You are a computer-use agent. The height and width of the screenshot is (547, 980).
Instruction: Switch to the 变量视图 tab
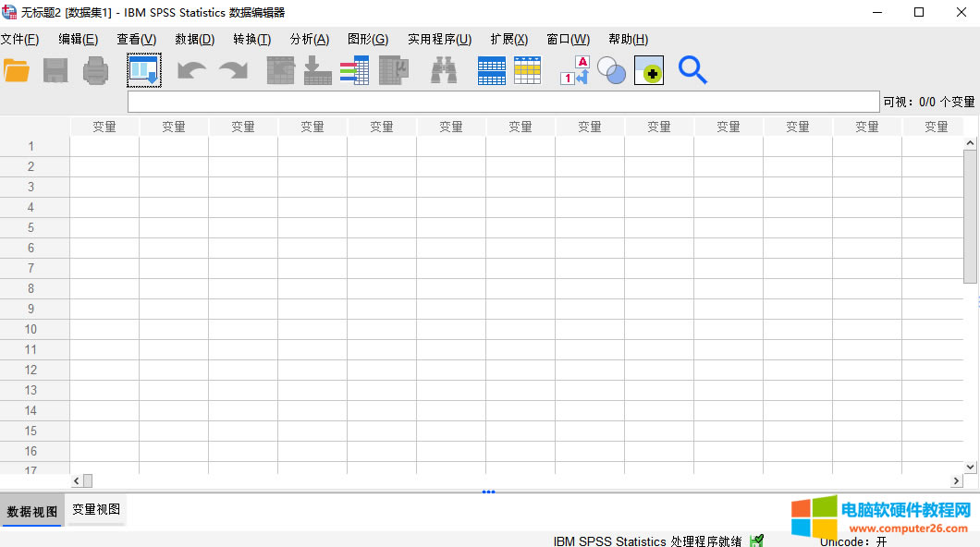pos(96,509)
